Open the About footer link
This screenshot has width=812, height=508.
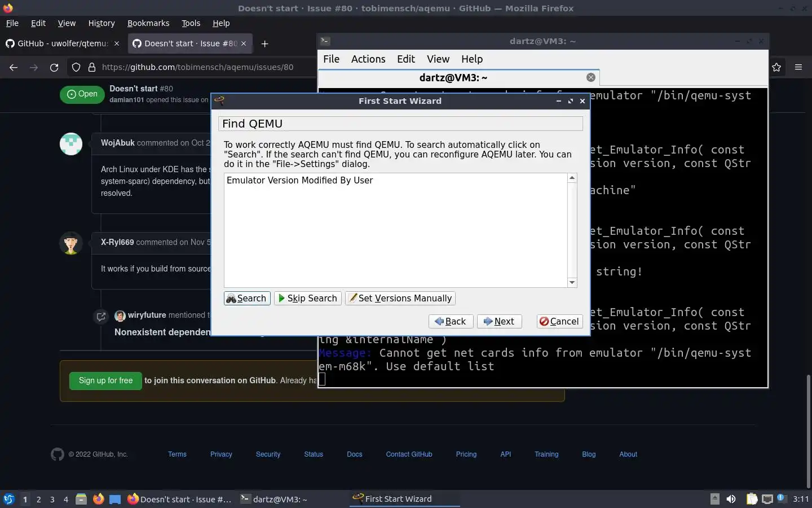pyautogui.click(x=628, y=454)
